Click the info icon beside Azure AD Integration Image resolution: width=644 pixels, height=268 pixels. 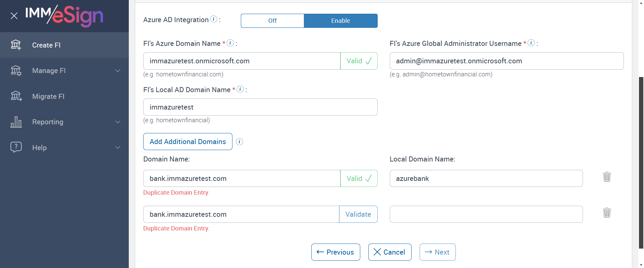(214, 19)
